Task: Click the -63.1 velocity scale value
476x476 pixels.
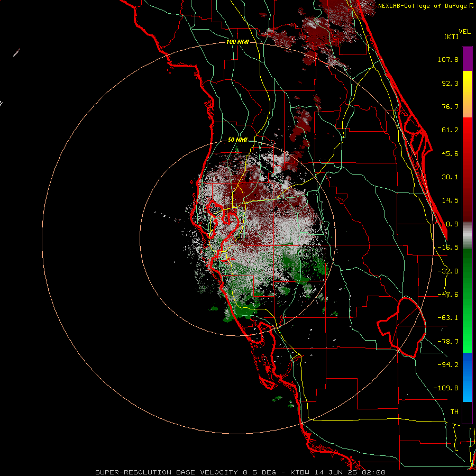Action: (x=448, y=318)
